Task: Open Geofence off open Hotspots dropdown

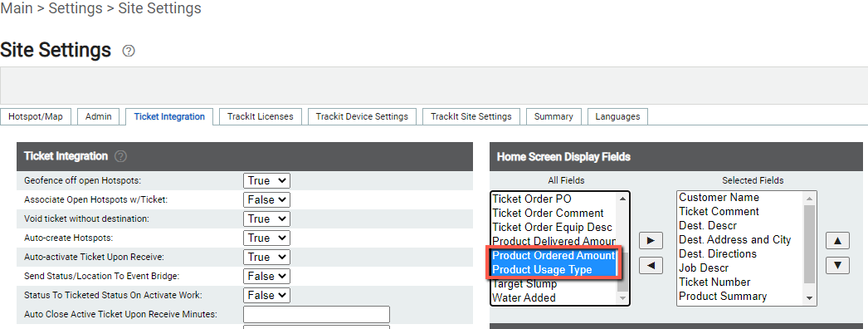Action: (267, 180)
